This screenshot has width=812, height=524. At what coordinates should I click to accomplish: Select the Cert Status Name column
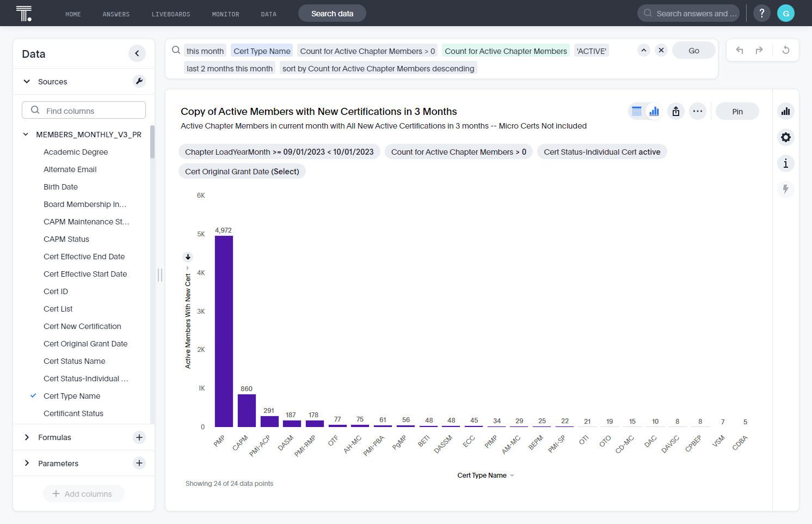tap(75, 361)
